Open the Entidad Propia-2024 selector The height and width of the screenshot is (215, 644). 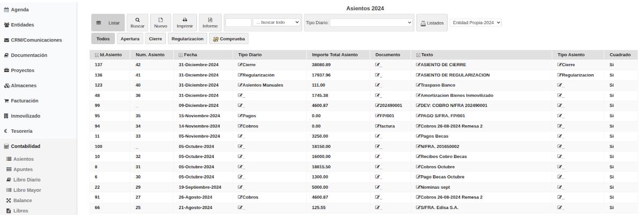coord(475,23)
